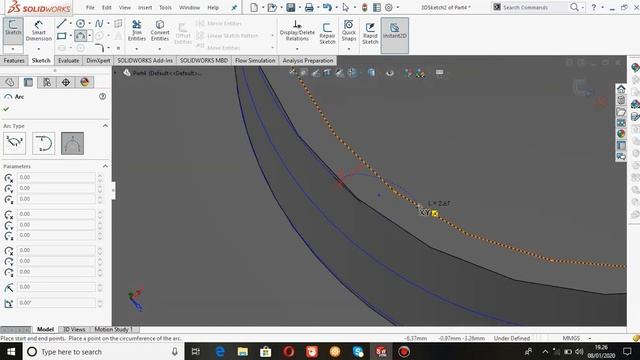Click the Print icon
Viewport: 640px width, 360px height.
tap(309, 7)
